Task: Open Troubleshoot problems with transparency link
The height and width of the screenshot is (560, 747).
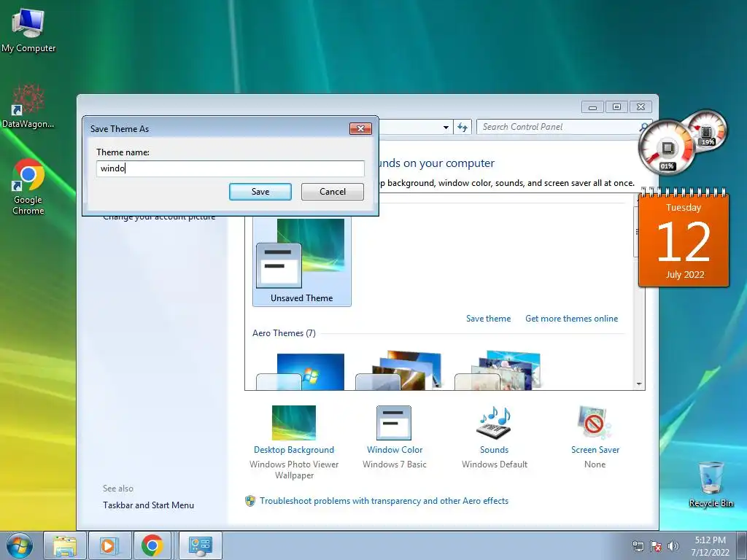Action: point(384,501)
